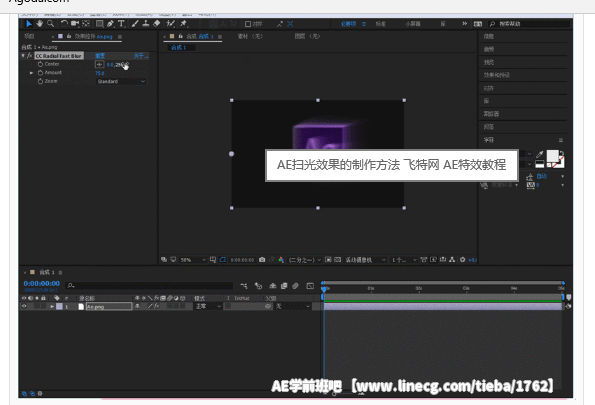Switch to the Footage (无) tab
595x405 pixels.
[x=250, y=36]
